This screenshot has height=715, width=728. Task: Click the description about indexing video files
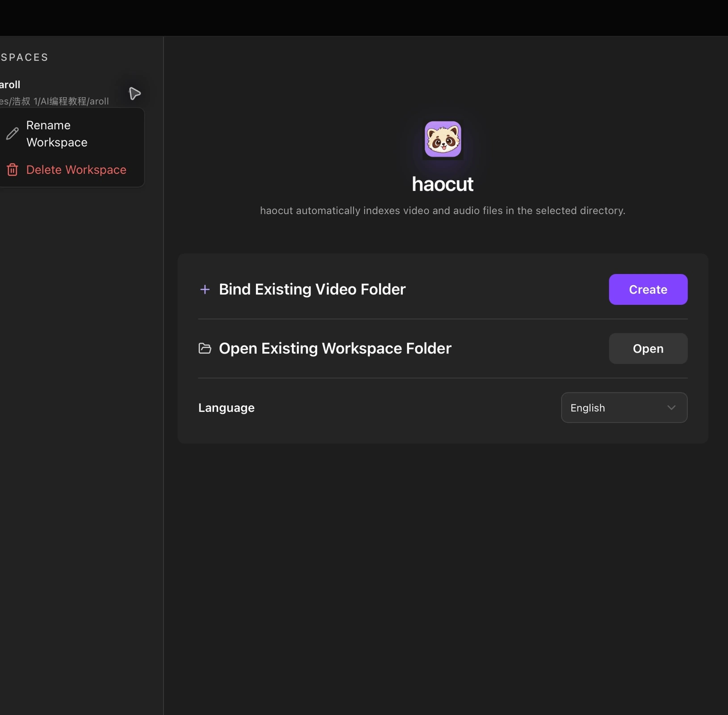[x=443, y=210]
